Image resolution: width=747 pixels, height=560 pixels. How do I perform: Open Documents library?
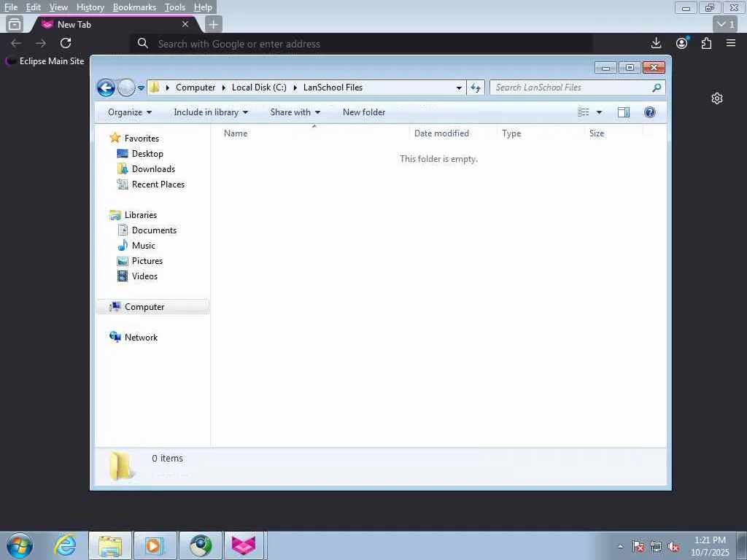(x=154, y=230)
